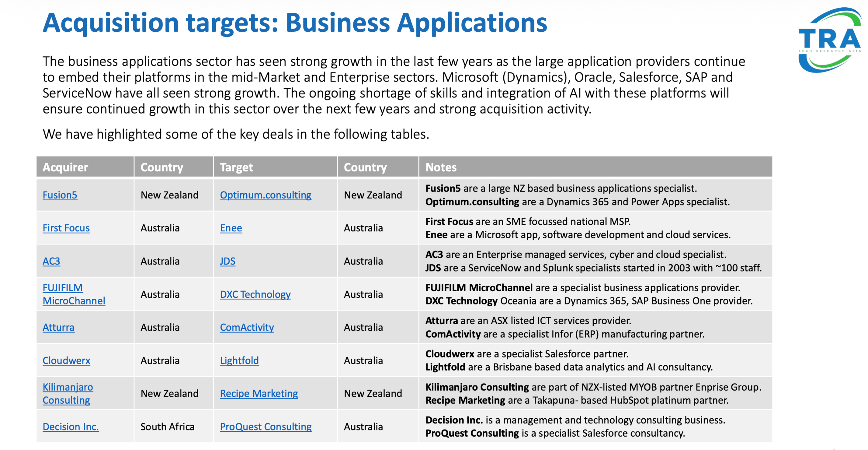
Task: Open the Lightfold target link
Action: tap(239, 360)
